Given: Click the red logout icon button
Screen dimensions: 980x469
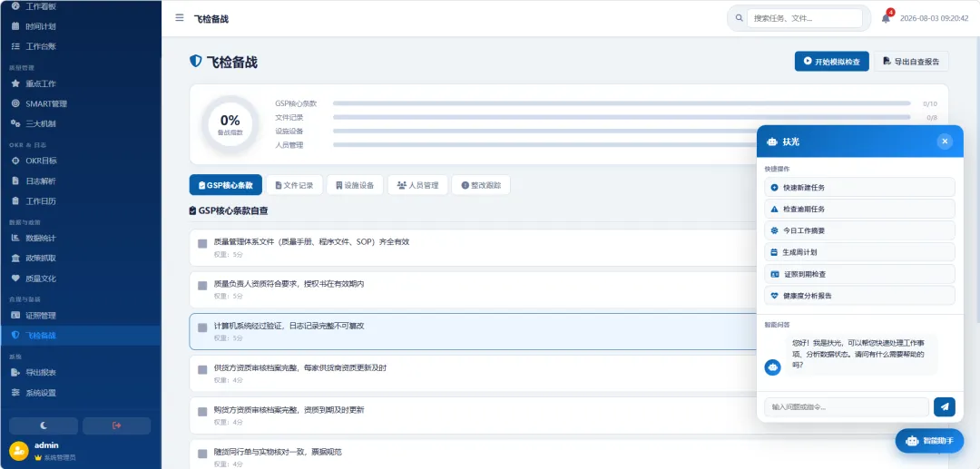Looking at the screenshot, I should click(x=116, y=425).
